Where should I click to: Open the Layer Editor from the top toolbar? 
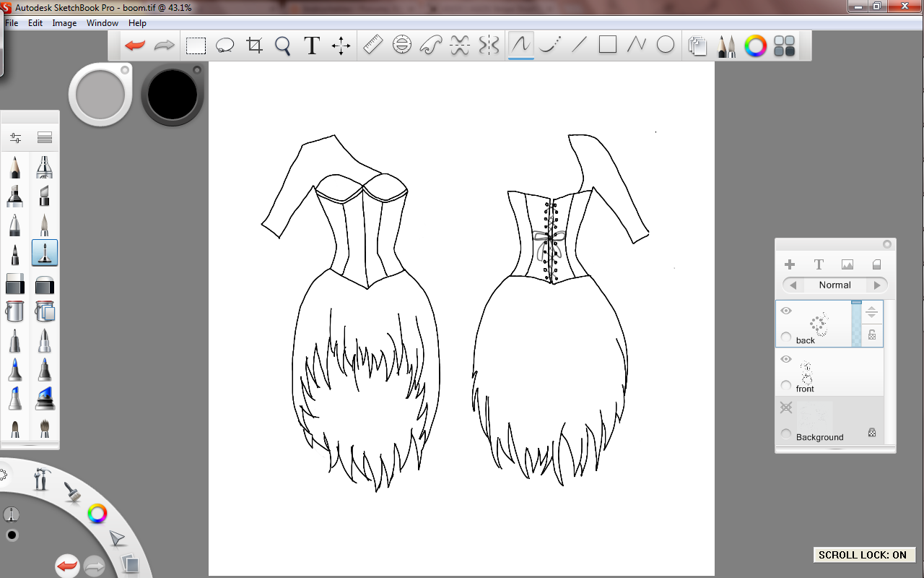pyautogui.click(x=697, y=46)
